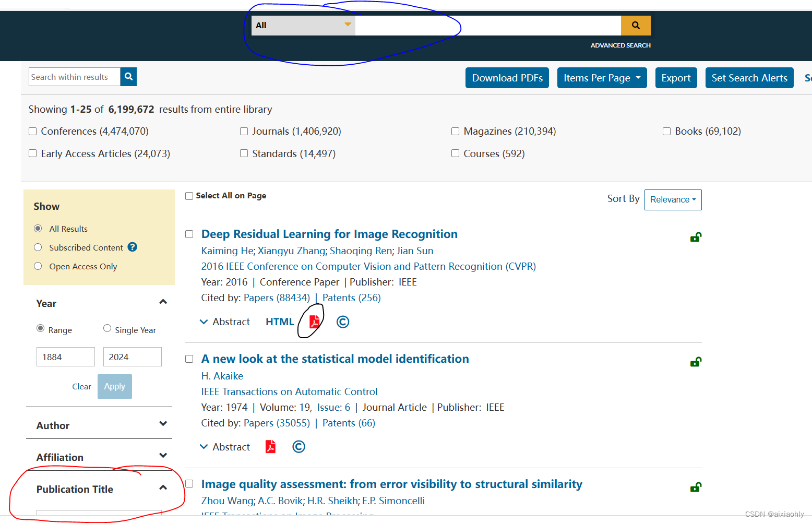
Task: Open the Issue: 6 link
Action: click(x=333, y=407)
